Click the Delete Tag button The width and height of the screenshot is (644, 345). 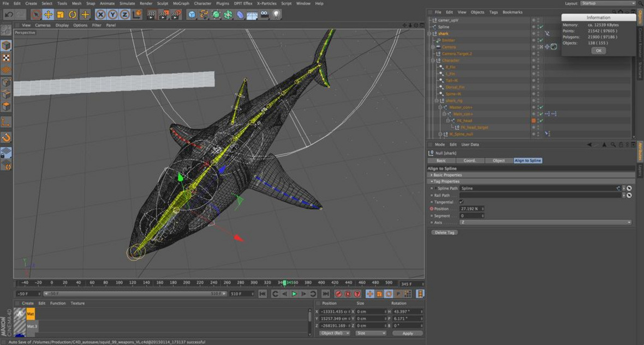click(x=444, y=232)
